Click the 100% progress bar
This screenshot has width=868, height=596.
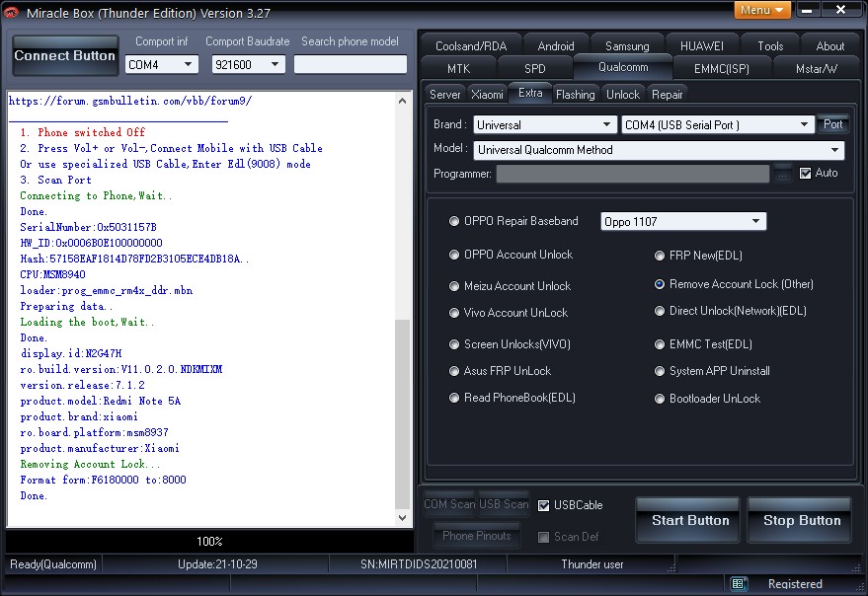pyautogui.click(x=209, y=541)
